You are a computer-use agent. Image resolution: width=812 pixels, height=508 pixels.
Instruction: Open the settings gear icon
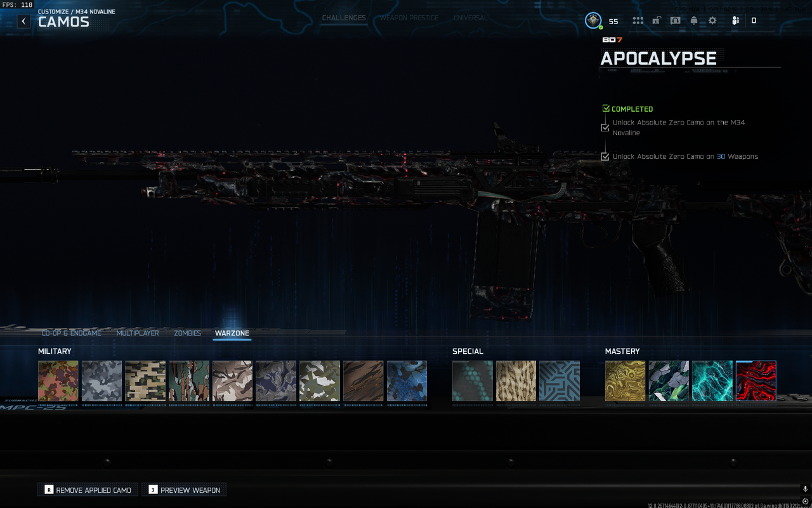712,20
